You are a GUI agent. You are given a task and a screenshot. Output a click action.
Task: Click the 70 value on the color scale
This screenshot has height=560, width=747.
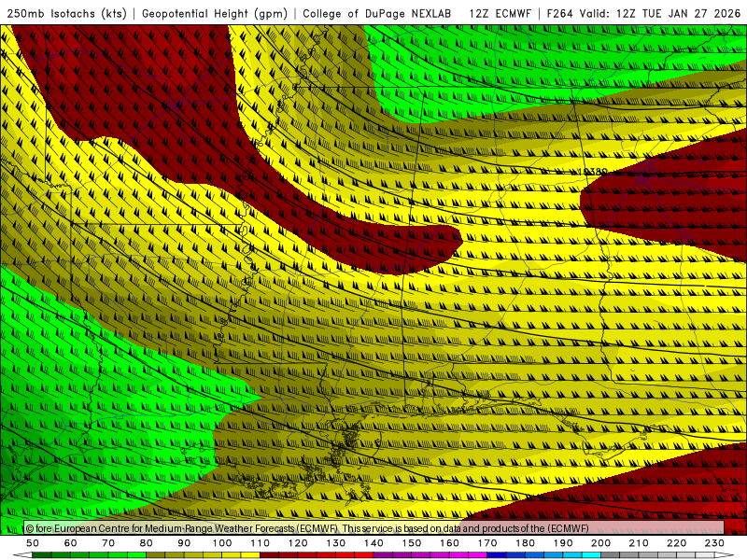(108, 543)
